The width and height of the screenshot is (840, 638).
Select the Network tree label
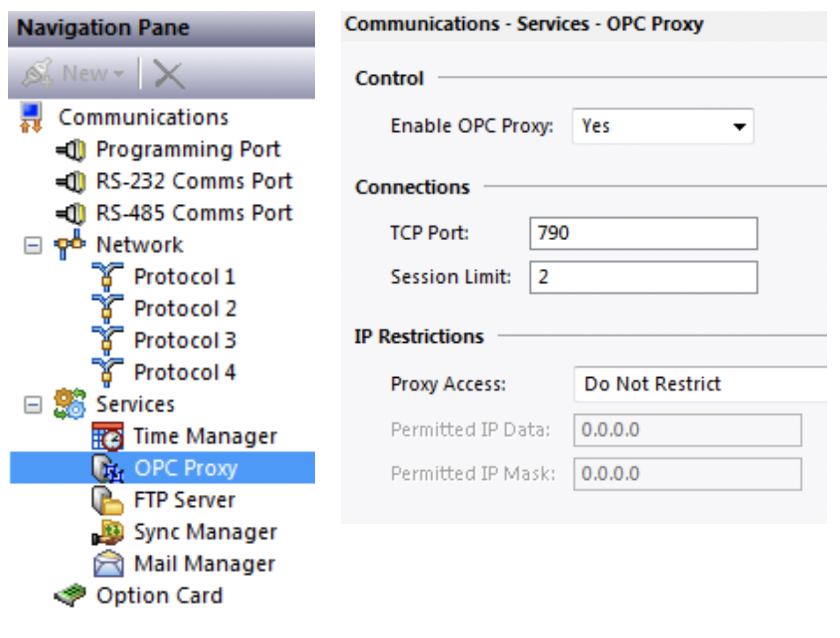click(x=140, y=245)
